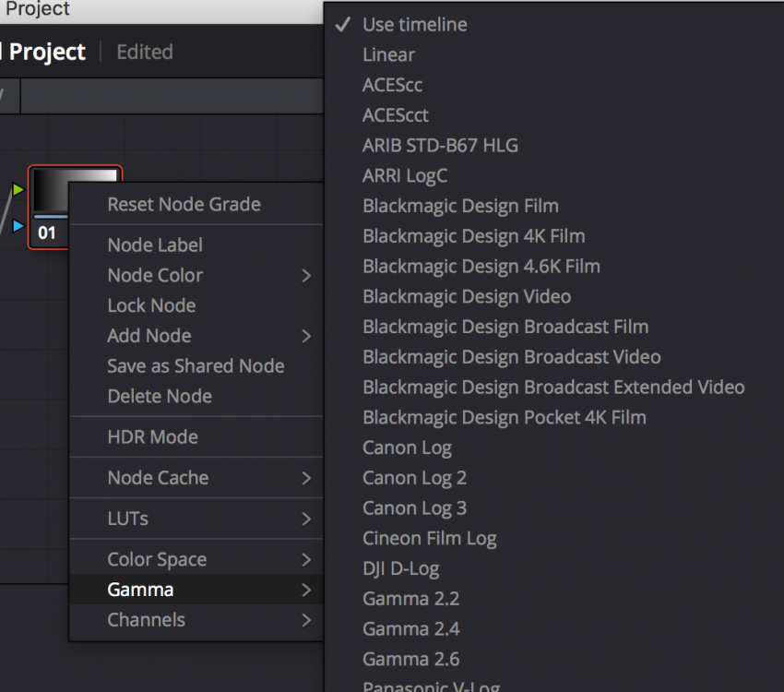Click Save as Shared Node
The image size is (784, 692).
pyautogui.click(x=196, y=366)
